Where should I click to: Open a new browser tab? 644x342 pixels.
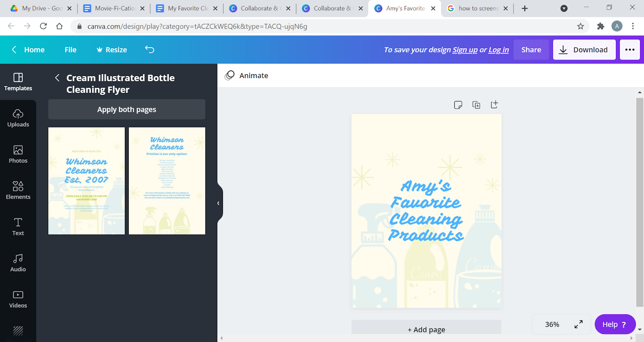525,8
